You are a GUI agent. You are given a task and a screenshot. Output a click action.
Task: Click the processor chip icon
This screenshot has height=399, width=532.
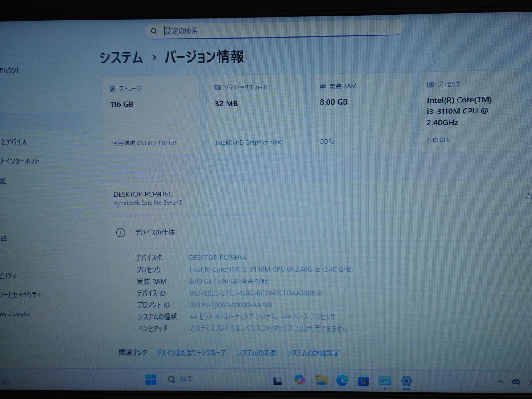click(x=430, y=84)
